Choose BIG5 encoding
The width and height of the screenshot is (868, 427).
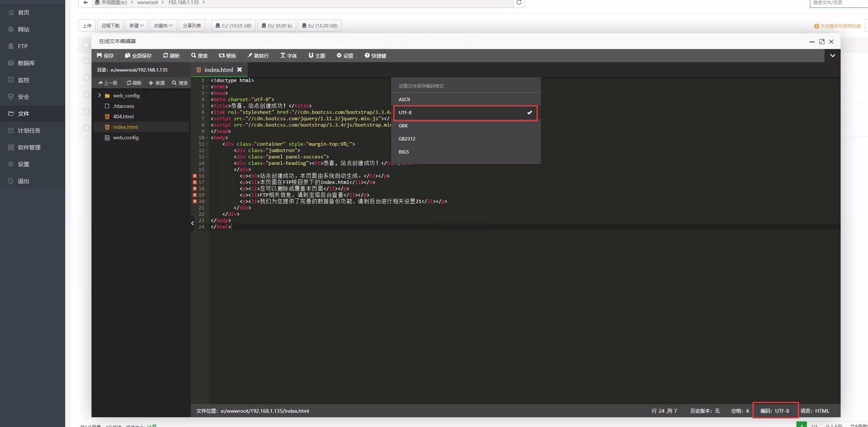(x=466, y=152)
